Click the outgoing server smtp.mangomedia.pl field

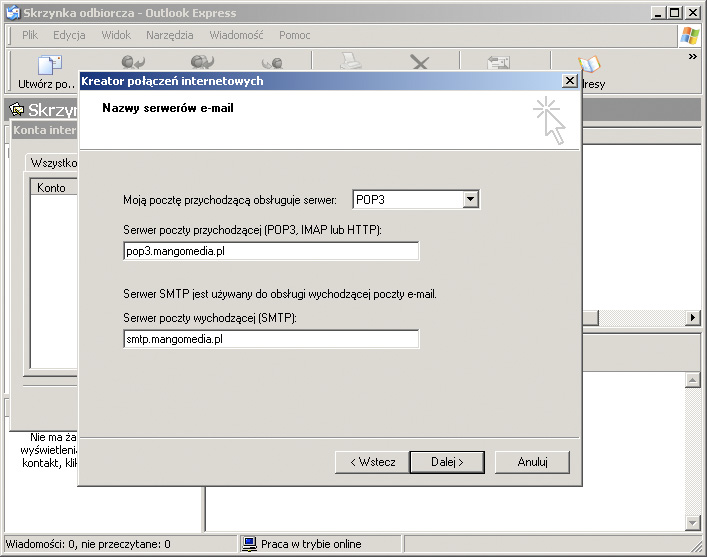(x=271, y=339)
